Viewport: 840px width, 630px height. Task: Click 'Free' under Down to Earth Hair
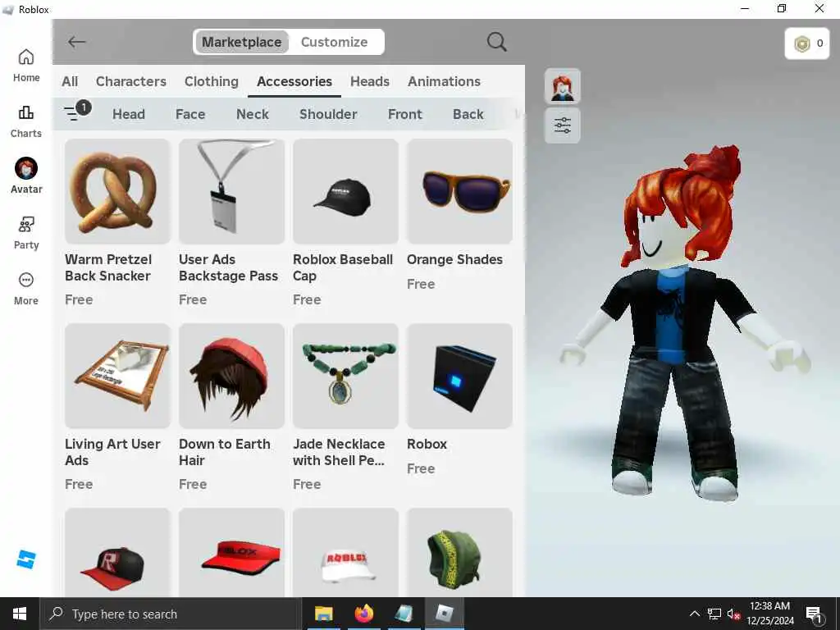click(193, 484)
